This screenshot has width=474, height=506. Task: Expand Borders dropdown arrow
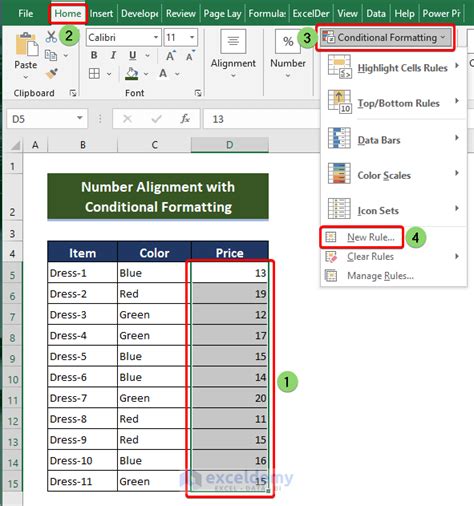click(109, 74)
